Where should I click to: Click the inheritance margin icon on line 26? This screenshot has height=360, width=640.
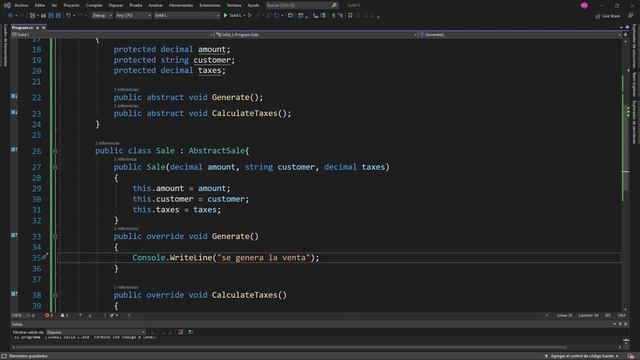tap(14, 150)
